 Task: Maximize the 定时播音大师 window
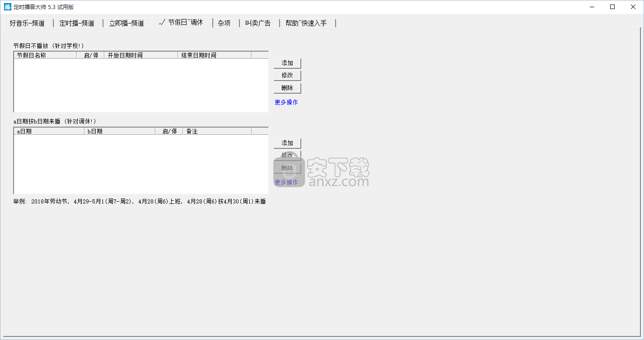[612, 7]
